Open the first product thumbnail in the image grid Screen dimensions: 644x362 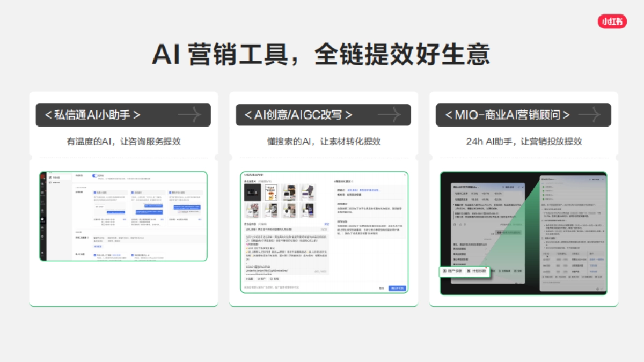coord(253,192)
